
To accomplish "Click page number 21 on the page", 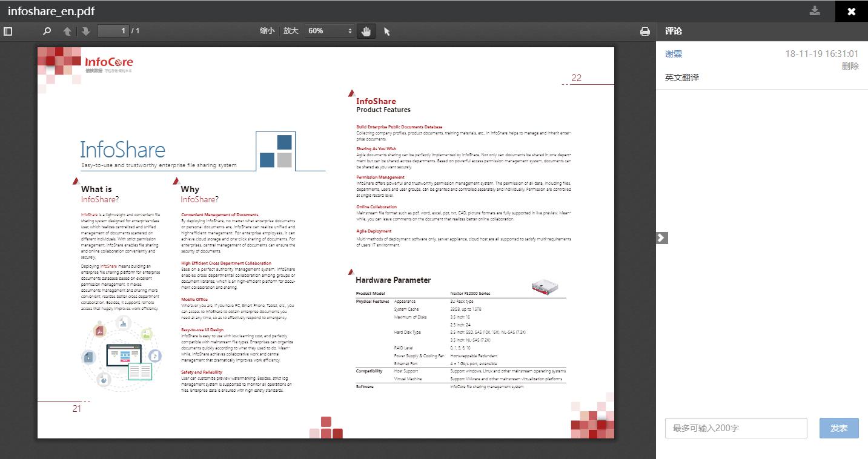I will pos(77,408).
